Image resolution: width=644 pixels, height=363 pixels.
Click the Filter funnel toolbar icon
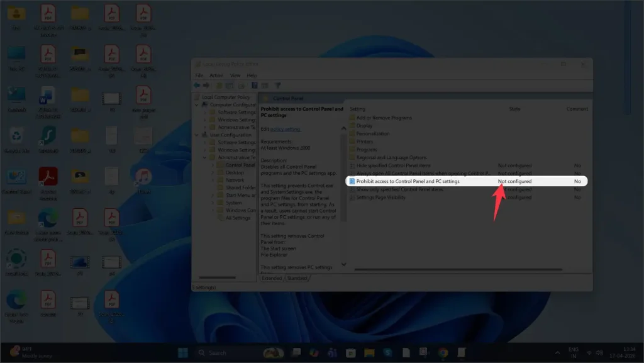[x=278, y=86]
